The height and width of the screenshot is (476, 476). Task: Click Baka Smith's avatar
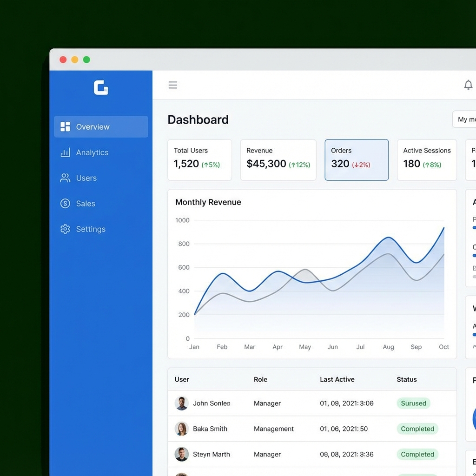pos(181,429)
